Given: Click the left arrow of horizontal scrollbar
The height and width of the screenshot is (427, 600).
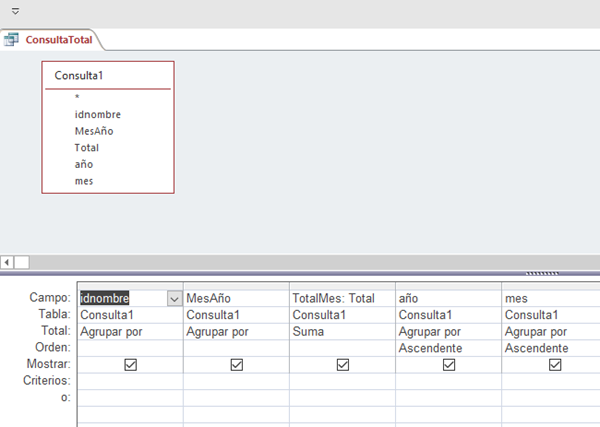Looking at the screenshot, I should 8,262.
